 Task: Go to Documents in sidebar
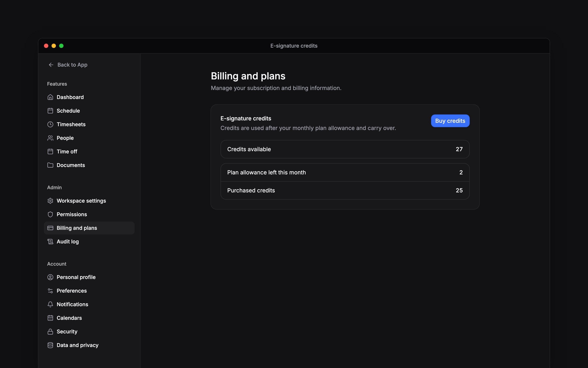(x=89, y=165)
